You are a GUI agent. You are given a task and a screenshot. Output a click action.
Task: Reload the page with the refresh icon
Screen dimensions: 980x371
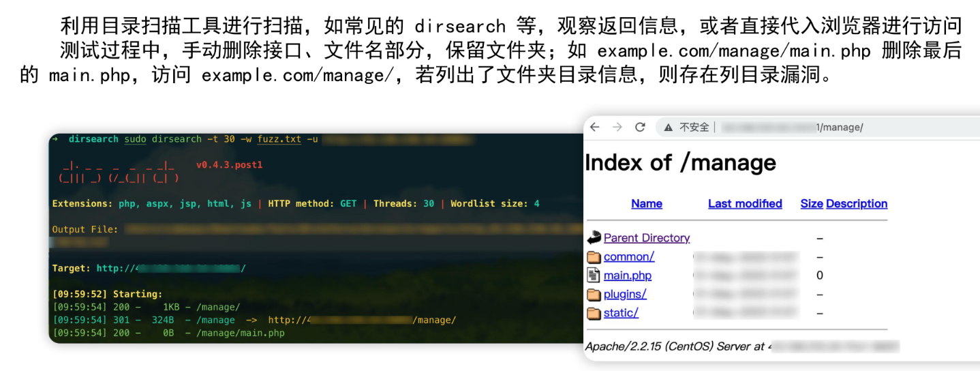pos(640,128)
